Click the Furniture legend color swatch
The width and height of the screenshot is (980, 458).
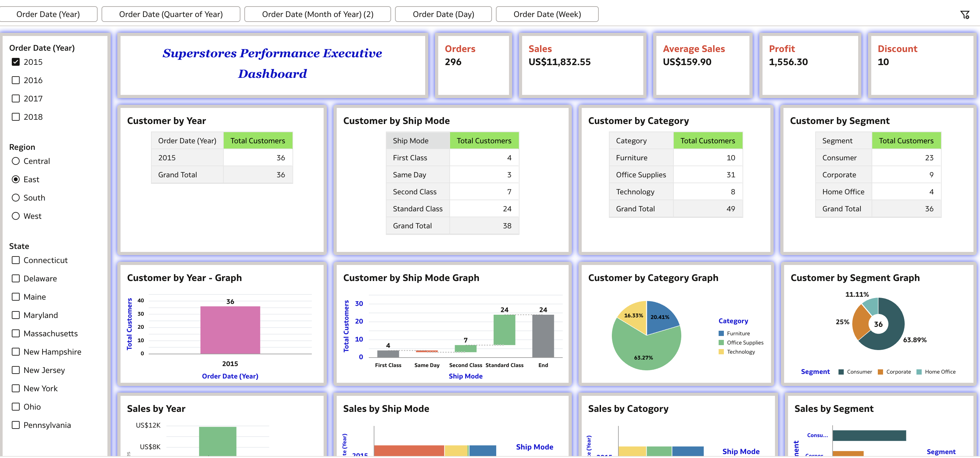pos(721,333)
